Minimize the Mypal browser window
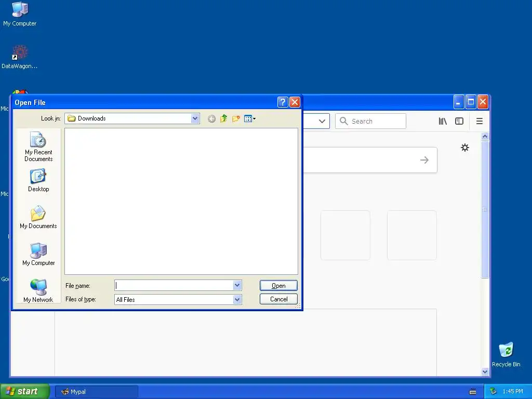532x399 pixels. click(459, 102)
